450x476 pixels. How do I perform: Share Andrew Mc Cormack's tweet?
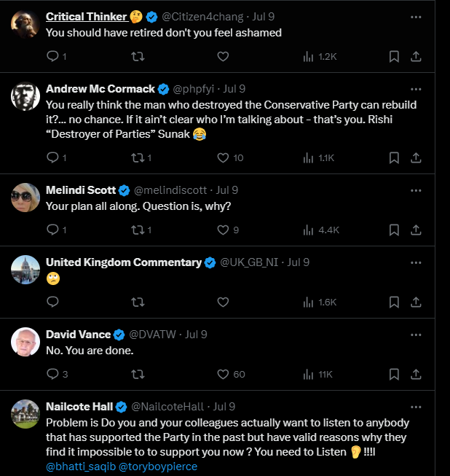417,157
